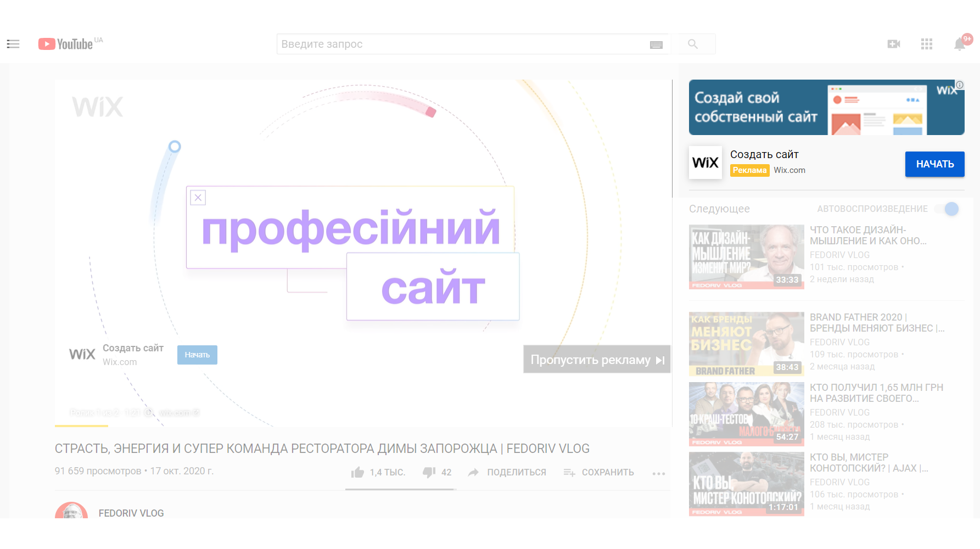Click the blue НАЧАТЬ button
This screenshot has width=980, height=549.
click(x=934, y=164)
